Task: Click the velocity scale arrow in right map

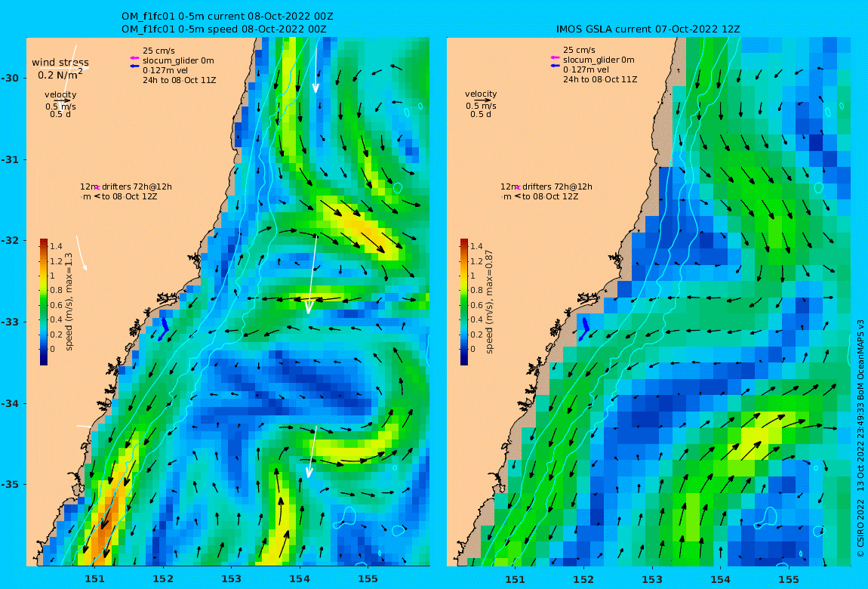Action: pyautogui.click(x=482, y=100)
